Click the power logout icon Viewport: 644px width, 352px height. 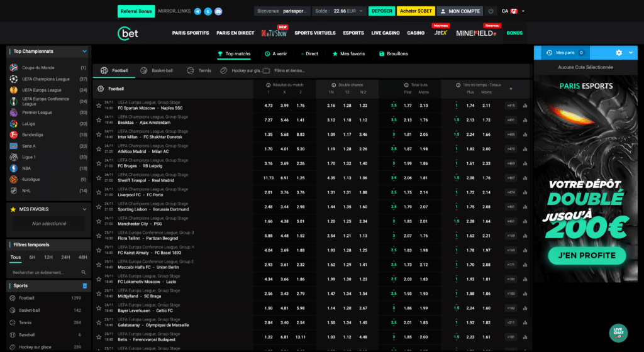coord(491,11)
